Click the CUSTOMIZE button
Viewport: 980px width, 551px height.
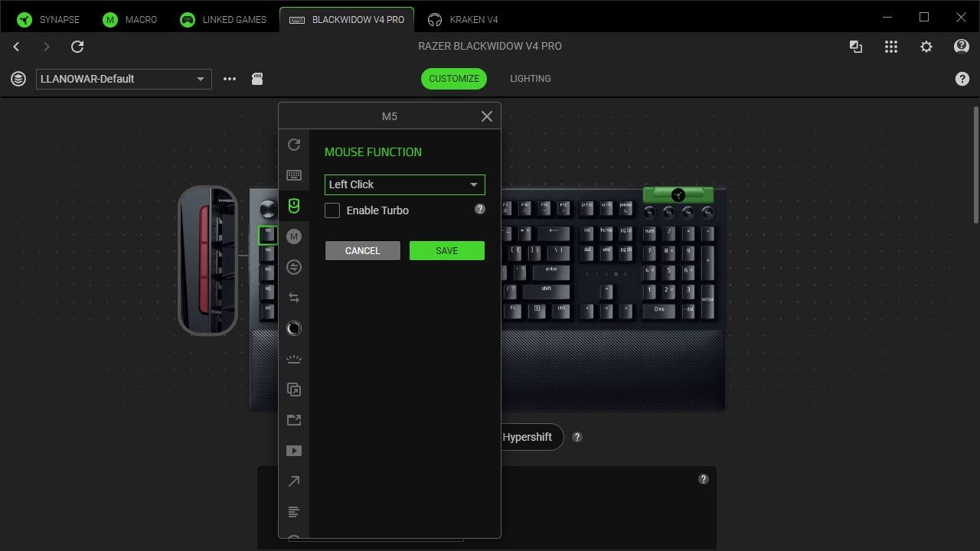pos(454,79)
